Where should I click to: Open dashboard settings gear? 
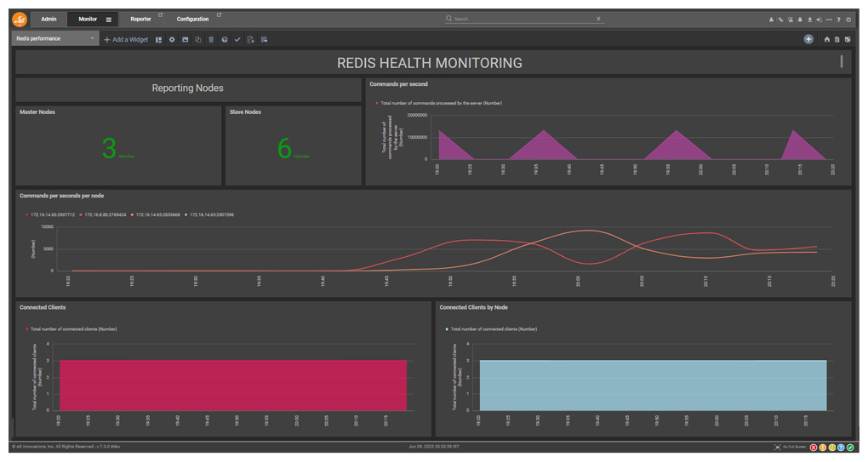tap(172, 40)
